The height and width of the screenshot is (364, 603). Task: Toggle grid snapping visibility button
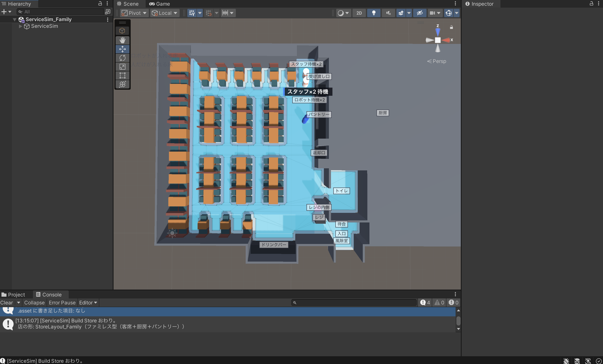[x=192, y=13]
